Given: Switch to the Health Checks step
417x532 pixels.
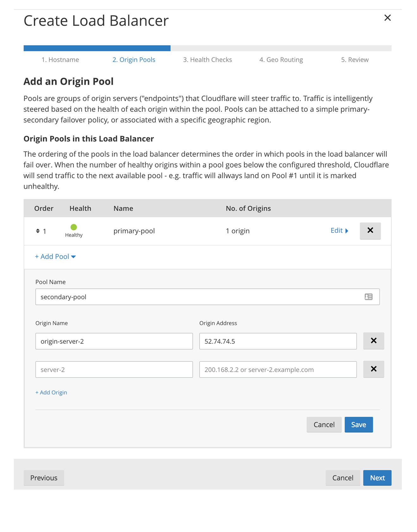Looking at the screenshot, I should coord(207,60).
